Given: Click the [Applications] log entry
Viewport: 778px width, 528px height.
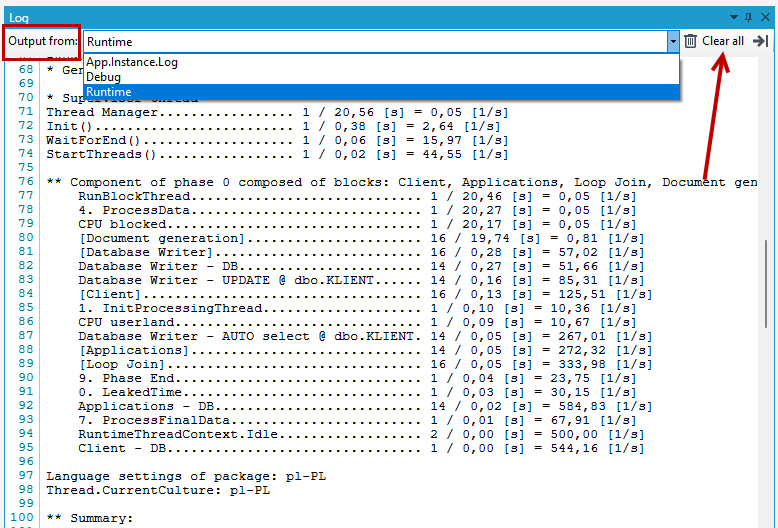Looking at the screenshot, I should (365, 350).
